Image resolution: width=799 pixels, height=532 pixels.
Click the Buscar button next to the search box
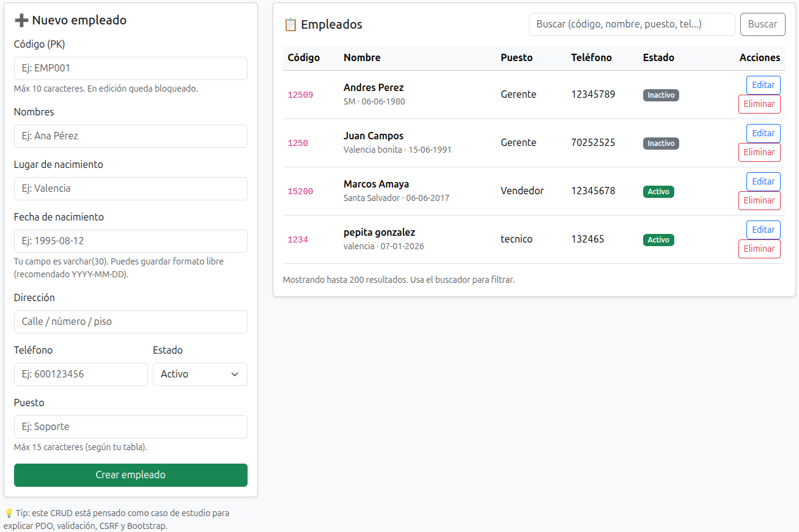(x=762, y=24)
